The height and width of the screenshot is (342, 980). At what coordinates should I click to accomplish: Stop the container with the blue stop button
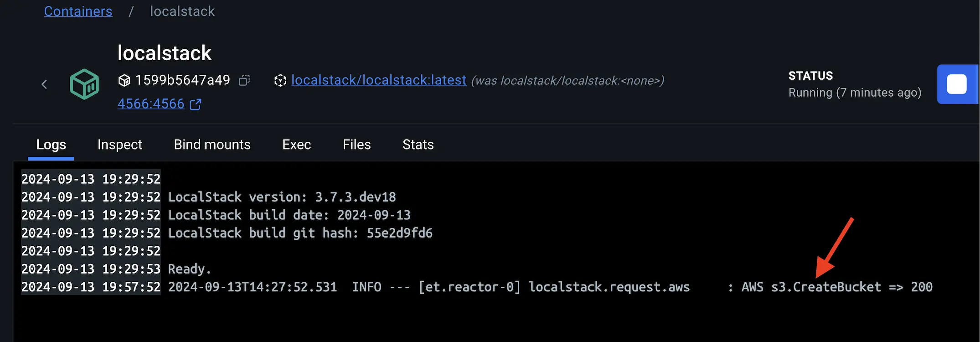956,84
